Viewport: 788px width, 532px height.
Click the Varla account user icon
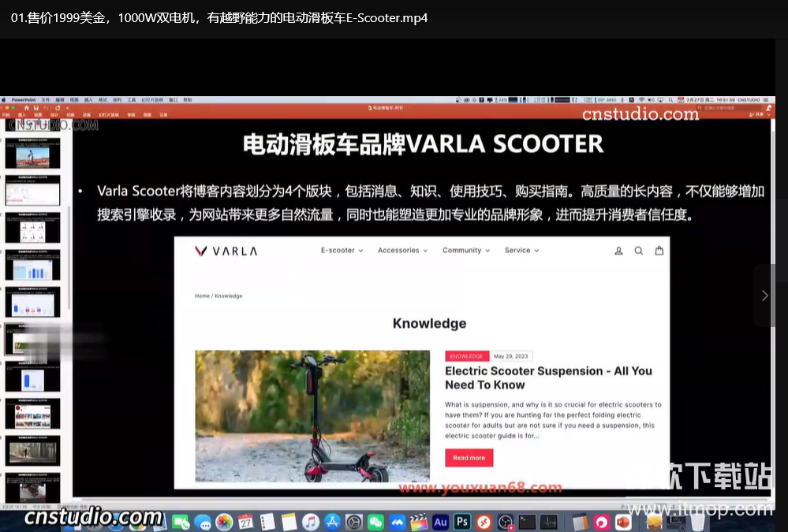(x=618, y=251)
